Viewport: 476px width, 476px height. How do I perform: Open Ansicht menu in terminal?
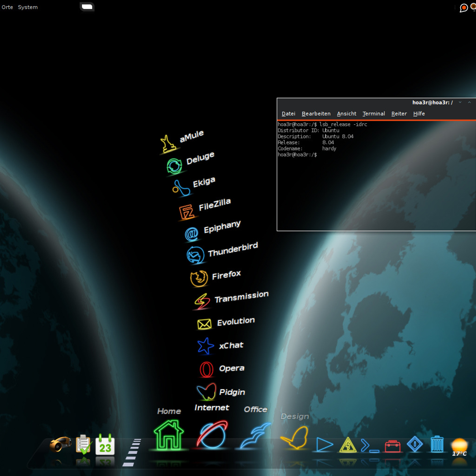[x=346, y=114]
